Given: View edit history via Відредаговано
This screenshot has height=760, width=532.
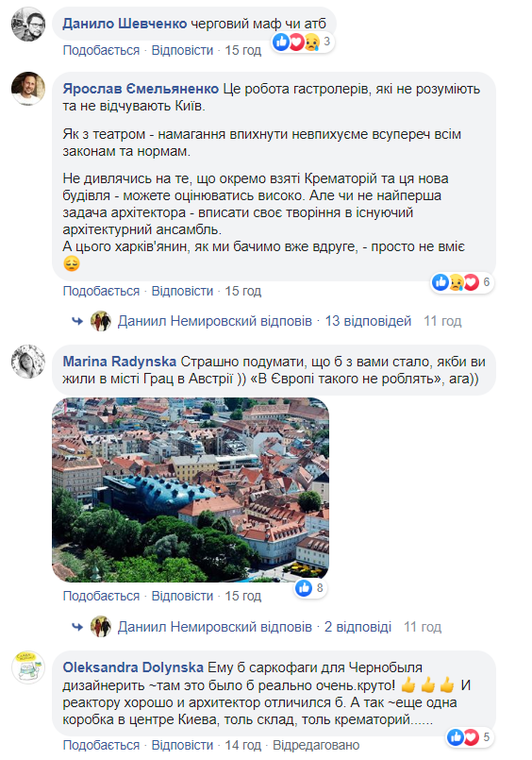Looking at the screenshot, I should click(x=316, y=745).
